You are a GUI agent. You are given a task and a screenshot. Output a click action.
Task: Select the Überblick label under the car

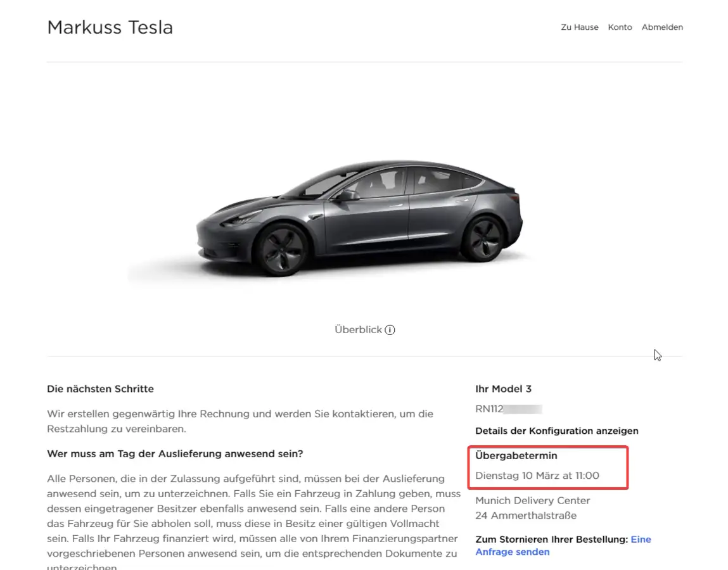pyautogui.click(x=358, y=330)
